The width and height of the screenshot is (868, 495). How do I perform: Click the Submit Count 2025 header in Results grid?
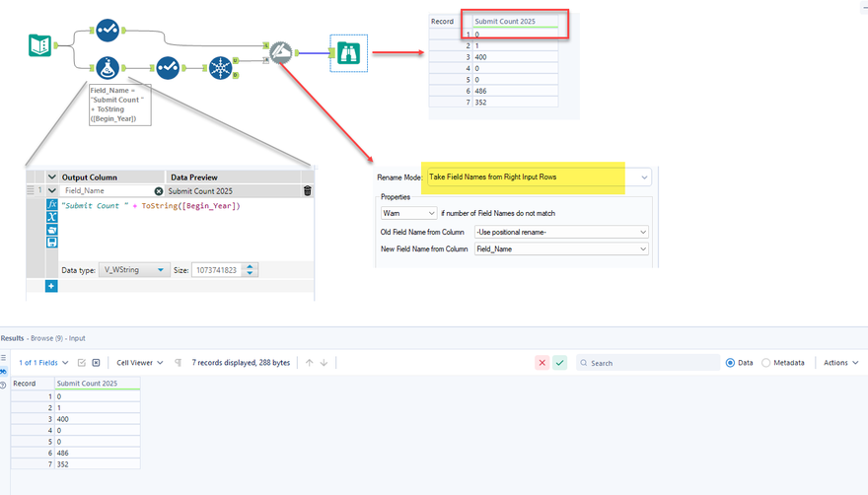[x=97, y=384]
